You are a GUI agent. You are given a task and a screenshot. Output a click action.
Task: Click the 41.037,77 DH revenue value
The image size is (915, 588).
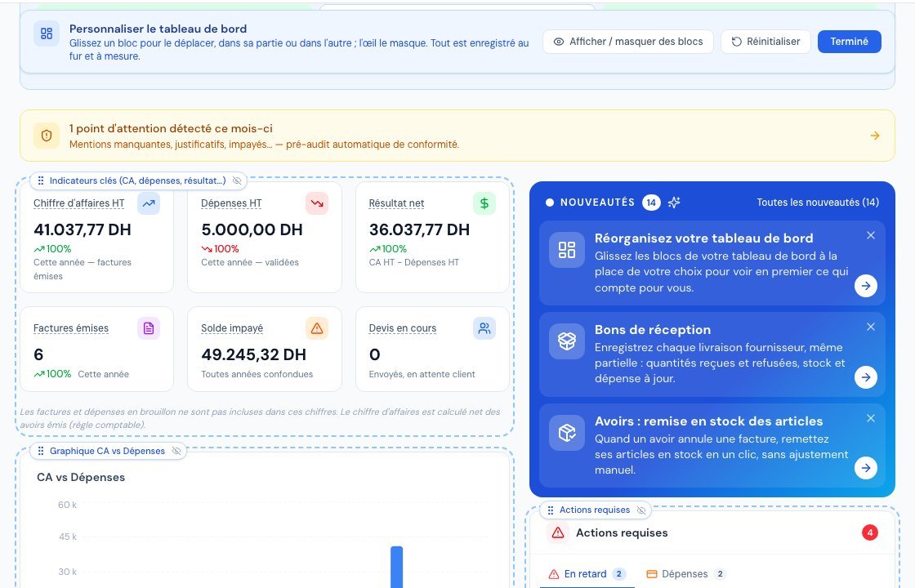coord(83,229)
